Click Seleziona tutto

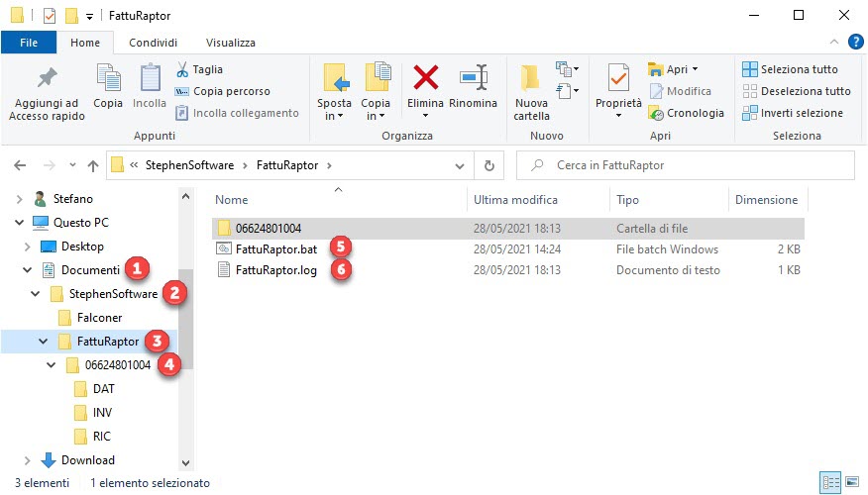click(x=790, y=69)
